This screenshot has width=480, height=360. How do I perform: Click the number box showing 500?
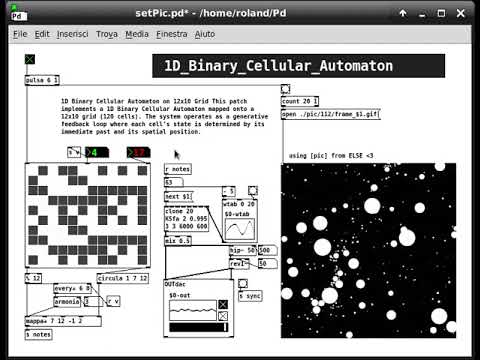point(268,250)
